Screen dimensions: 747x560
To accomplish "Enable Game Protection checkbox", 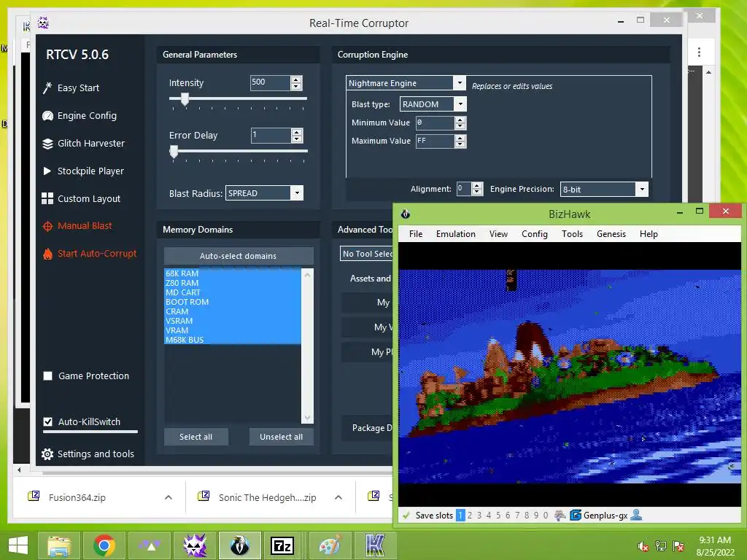I will pos(47,376).
